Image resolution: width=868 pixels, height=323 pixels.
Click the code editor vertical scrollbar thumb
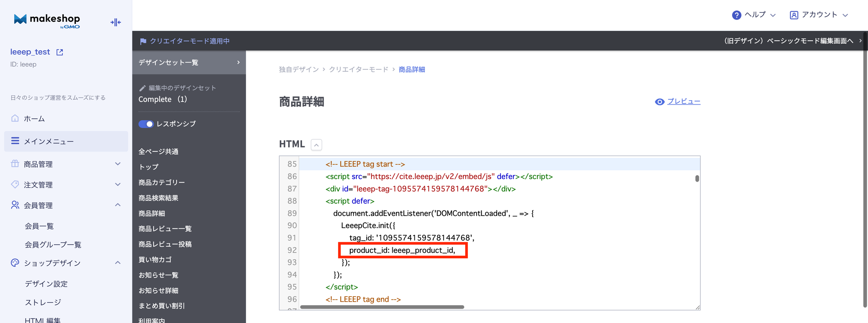click(x=697, y=178)
